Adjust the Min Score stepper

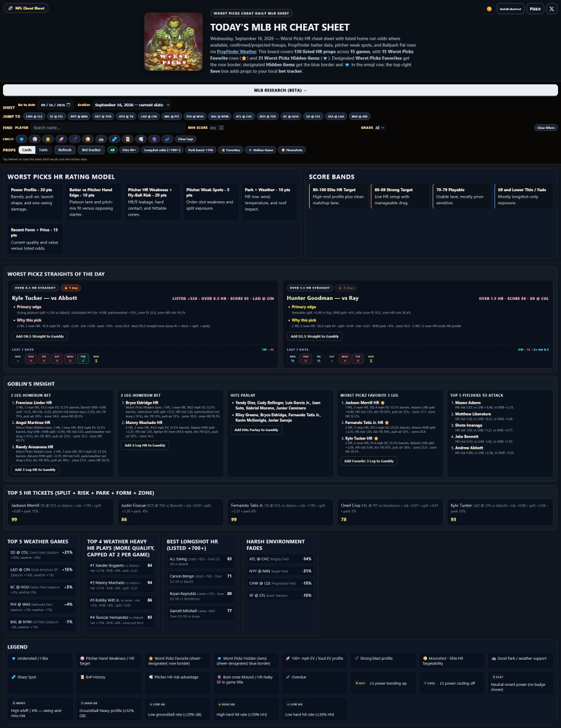click(x=221, y=128)
